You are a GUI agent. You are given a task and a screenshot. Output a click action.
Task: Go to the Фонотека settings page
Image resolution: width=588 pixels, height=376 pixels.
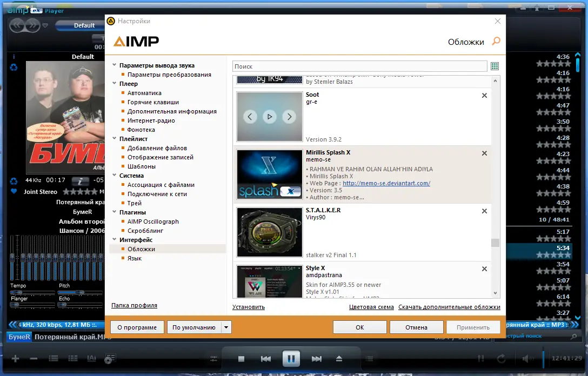pos(141,130)
